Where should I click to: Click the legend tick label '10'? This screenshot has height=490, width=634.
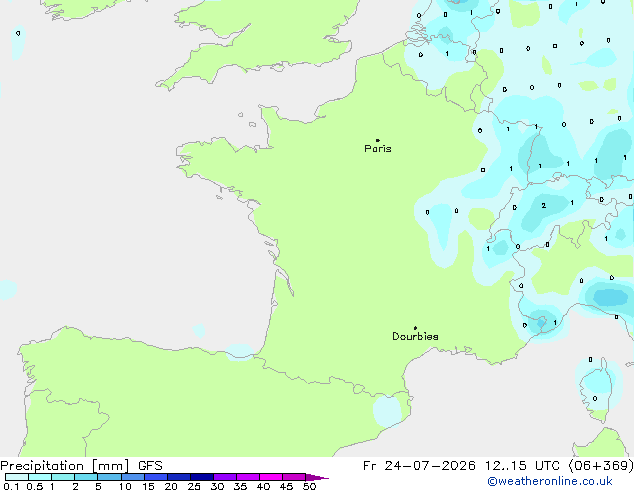[125, 486]
